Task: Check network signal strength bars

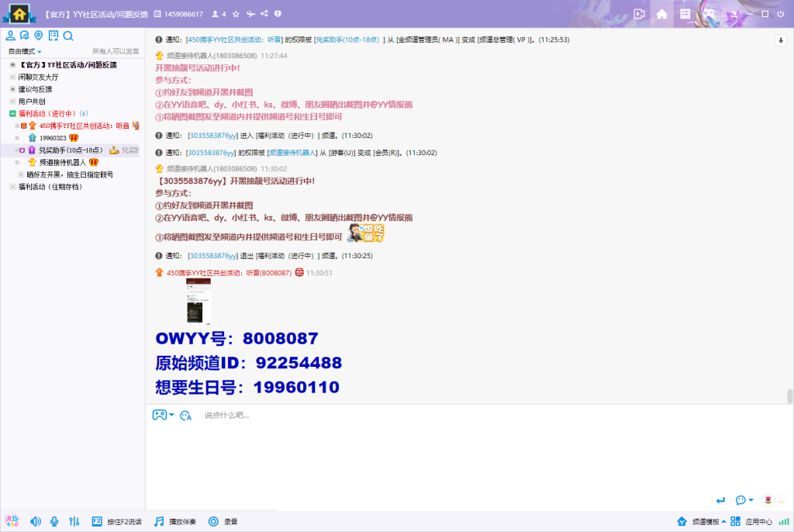Action: tap(783, 521)
